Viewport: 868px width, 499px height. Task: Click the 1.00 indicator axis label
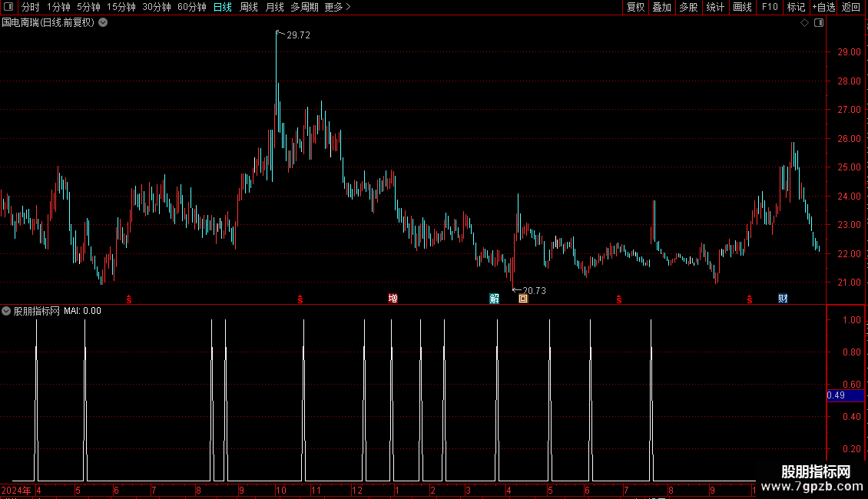[851, 320]
